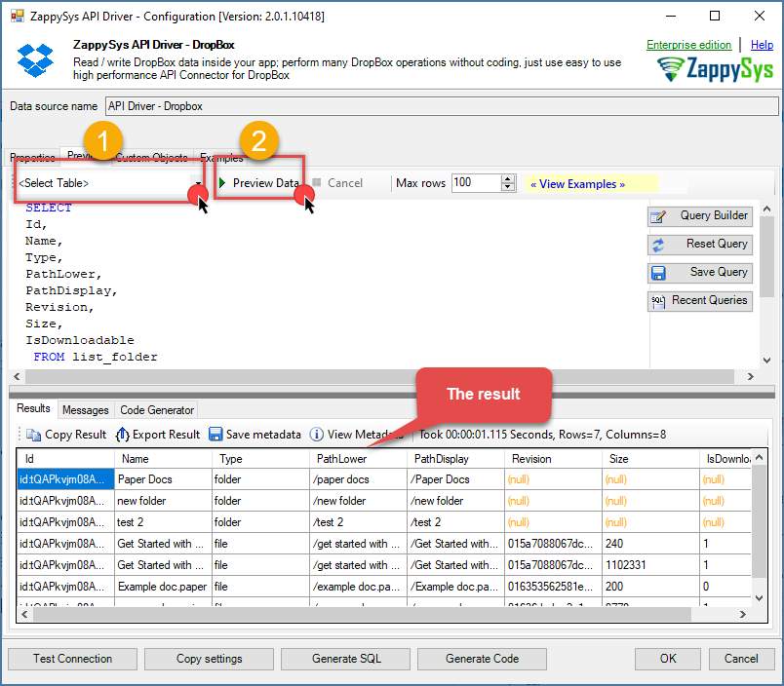Click query editor scroll down arrow

point(767,361)
